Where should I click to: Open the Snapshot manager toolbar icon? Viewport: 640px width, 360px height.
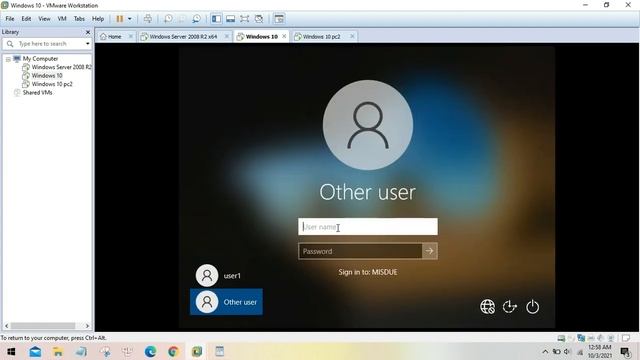tap(196, 19)
